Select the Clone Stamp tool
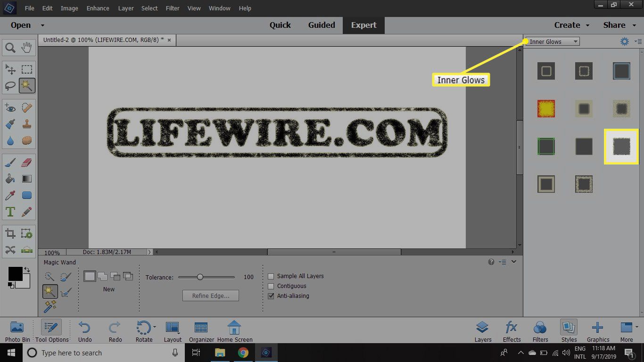Screen dimensions: 644x362 pyautogui.click(x=27, y=124)
